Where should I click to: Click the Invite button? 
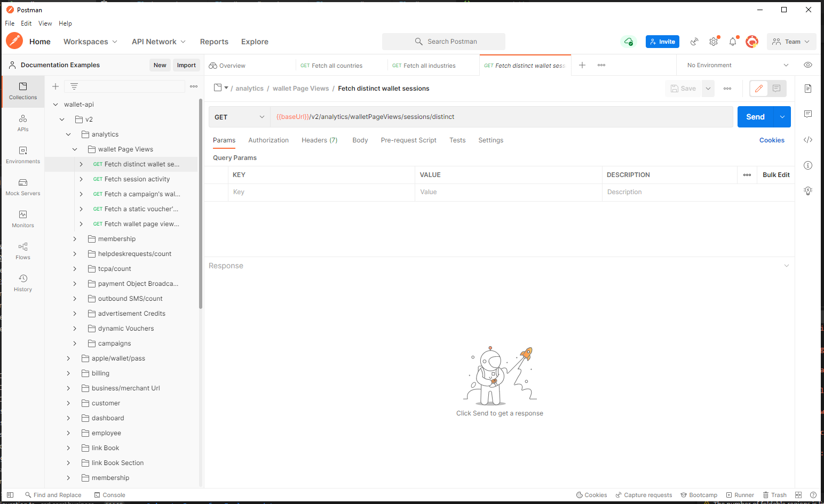click(x=662, y=42)
